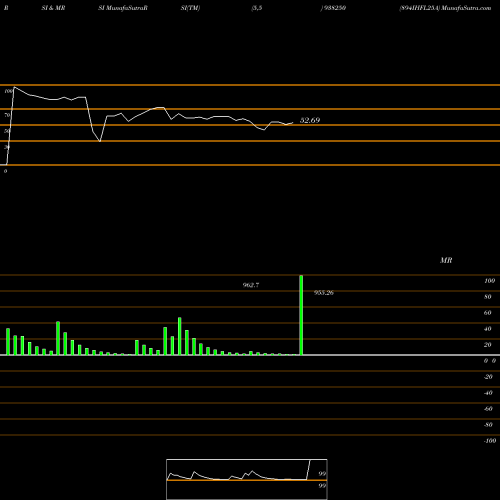Click the mini price chart thumbnail
The height and width of the screenshot is (500, 500).
point(247,479)
